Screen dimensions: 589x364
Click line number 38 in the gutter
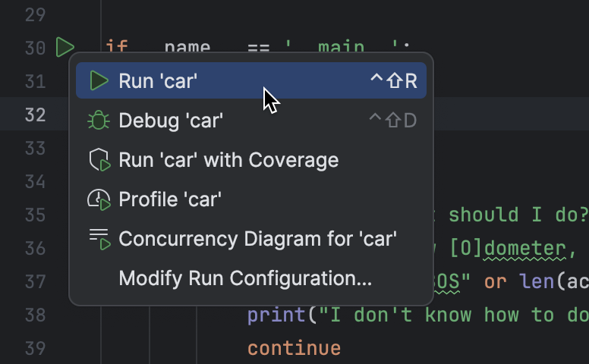(35, 315)
